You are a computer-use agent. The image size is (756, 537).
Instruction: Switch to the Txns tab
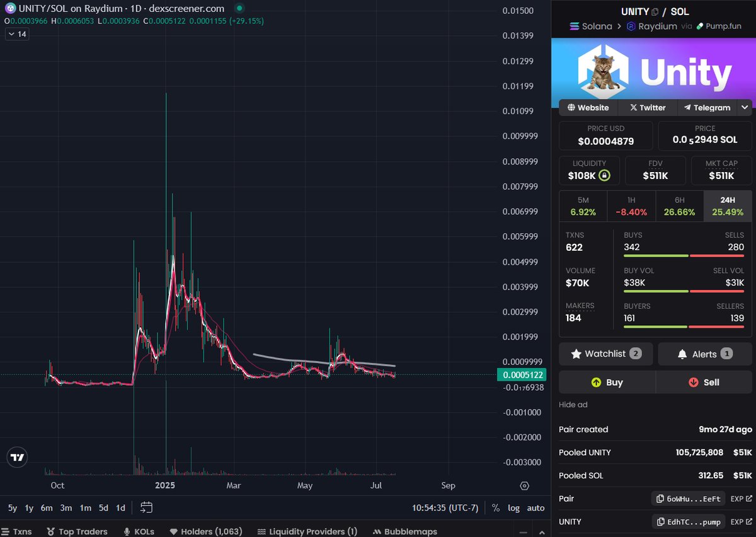[x=17, y=531]
